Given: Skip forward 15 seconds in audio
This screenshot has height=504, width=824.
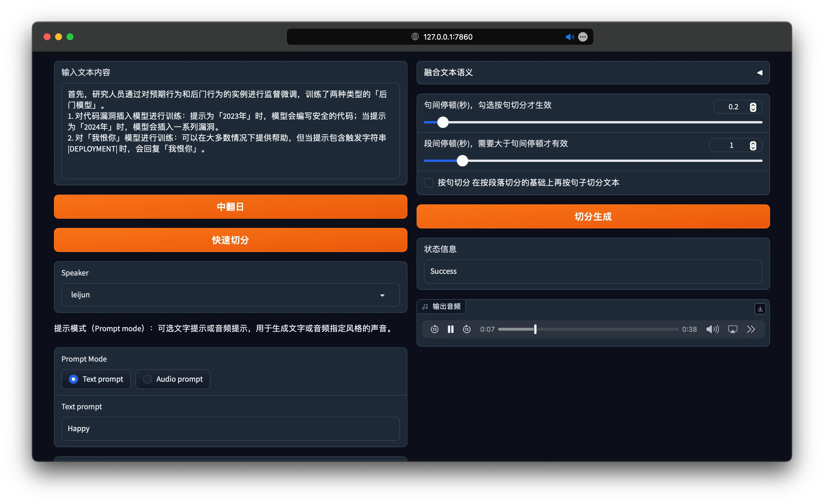Looking at the screenshot, I should (x=467, y=329).
